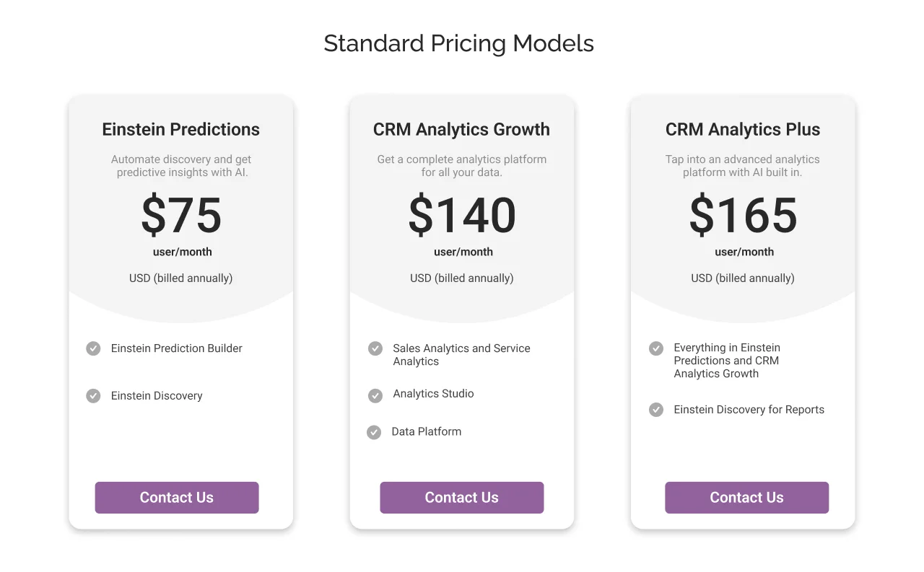Viewport: 924px width, 572px height.
Task: Click the Contact Us button under Einstein Predictions
Action: [176, 497]
